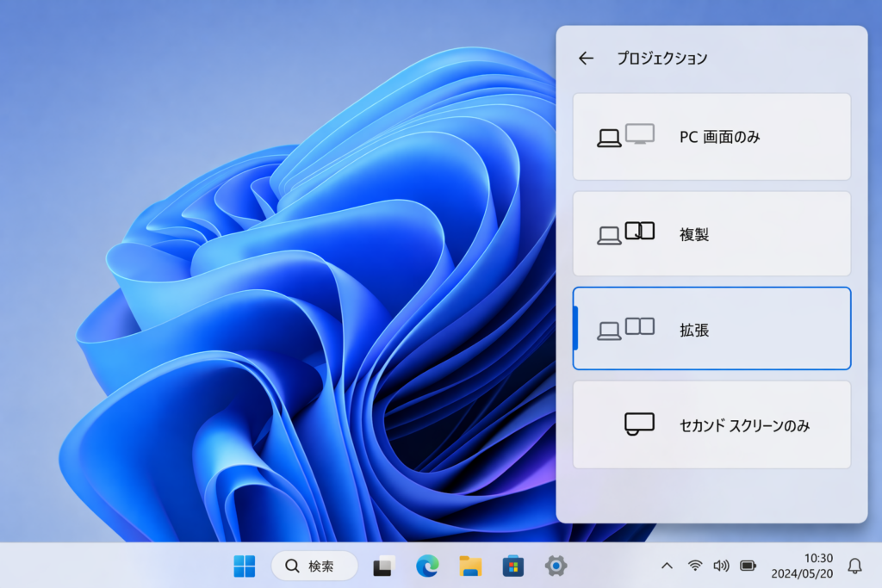Image resolution: width=882 pixels, height=588 pixels.
Task: Select the 拡張 projection mode
Action: click(711, 328)
